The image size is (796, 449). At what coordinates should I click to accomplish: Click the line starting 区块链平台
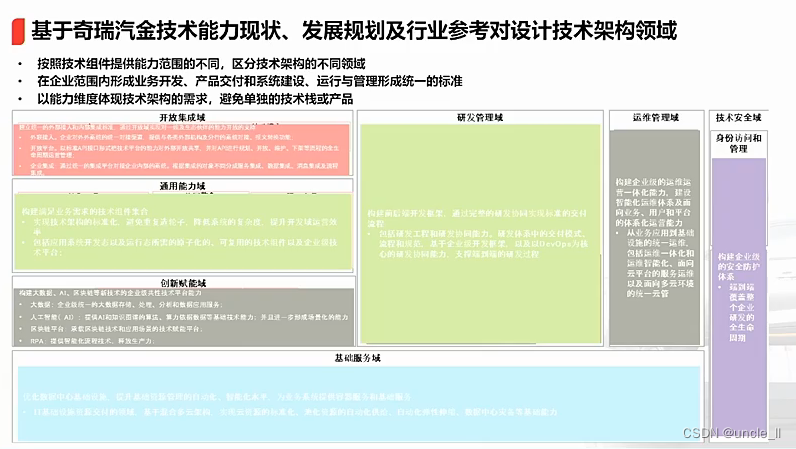(116, 329)
